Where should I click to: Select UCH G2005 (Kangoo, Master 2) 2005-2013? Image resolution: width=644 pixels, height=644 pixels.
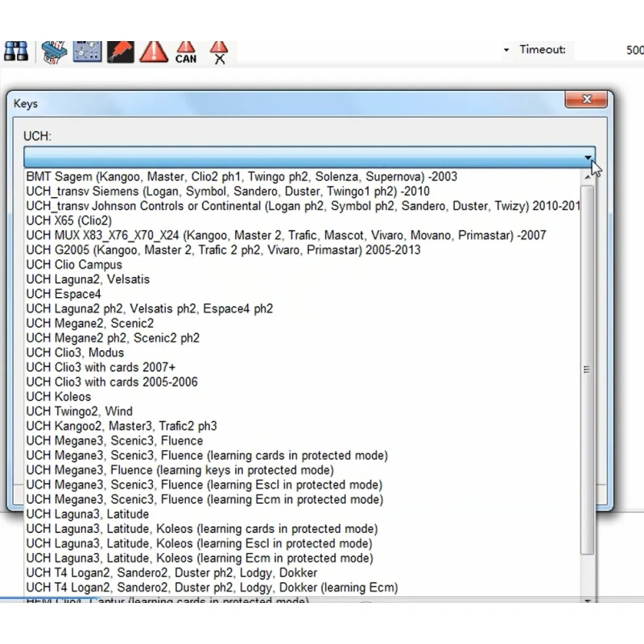tap(303, 250)
